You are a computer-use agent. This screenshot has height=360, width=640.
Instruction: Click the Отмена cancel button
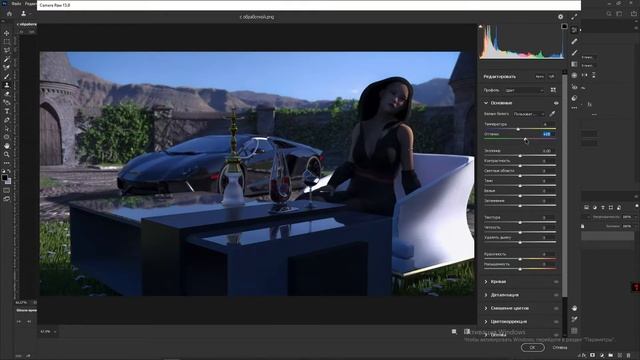click(560, 347)
